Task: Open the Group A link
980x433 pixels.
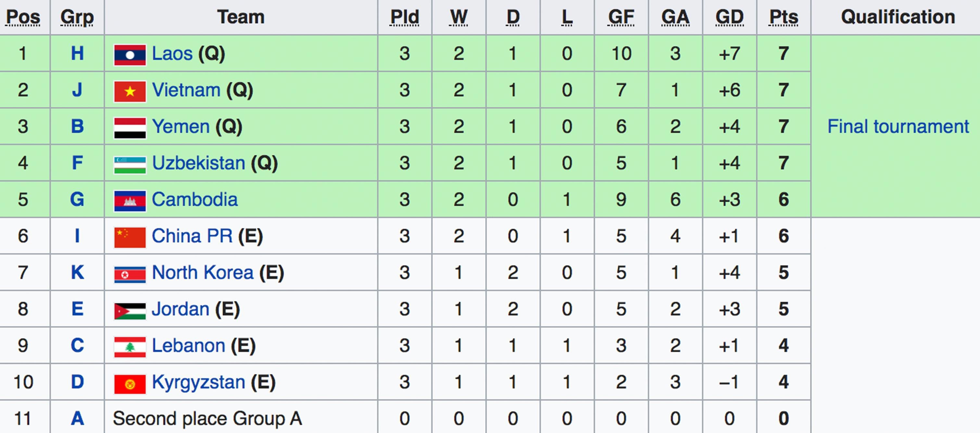Action: (x=77, y=418)
